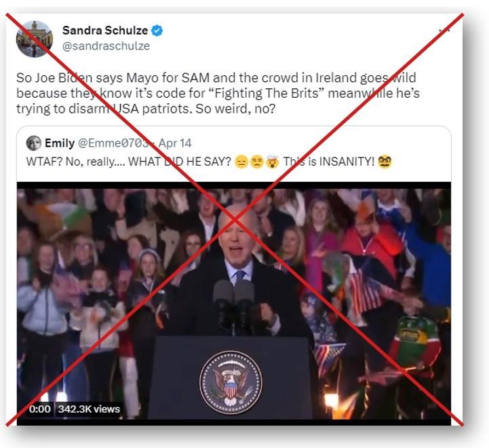Click the Sandra Schulze display name
Viewport: 489px width, 448px height.
click(105, 31)
